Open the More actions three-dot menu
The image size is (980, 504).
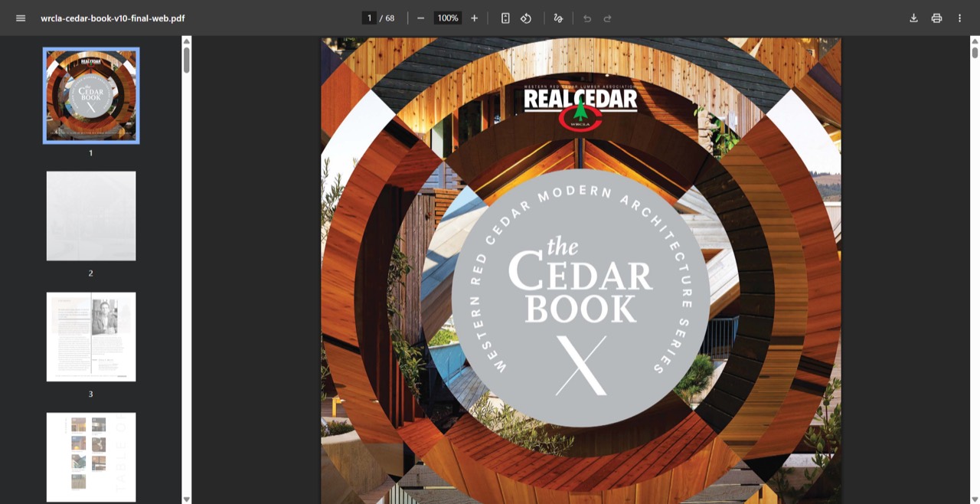(x=959, y=18)
